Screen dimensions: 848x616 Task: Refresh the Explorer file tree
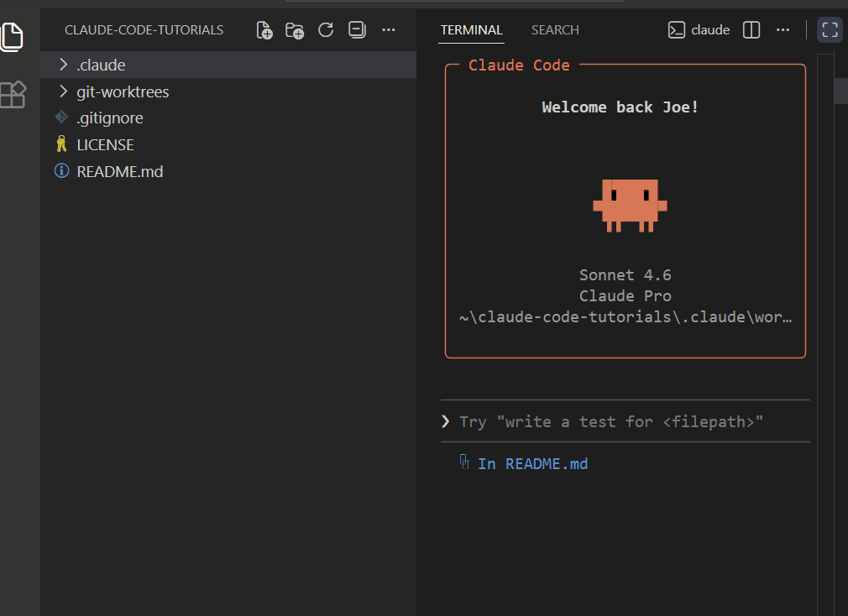point(326,29)
